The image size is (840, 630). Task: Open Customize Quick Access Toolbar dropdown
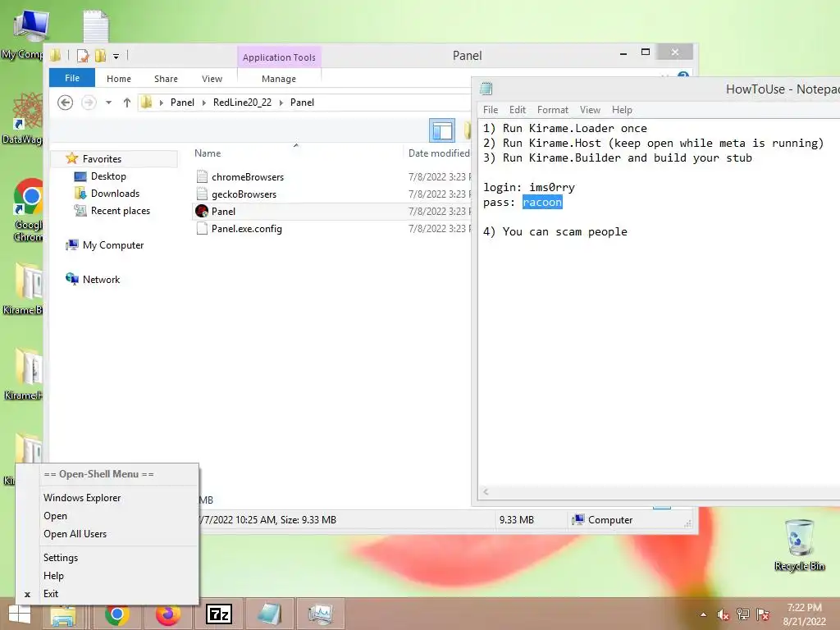click(116, 56)
